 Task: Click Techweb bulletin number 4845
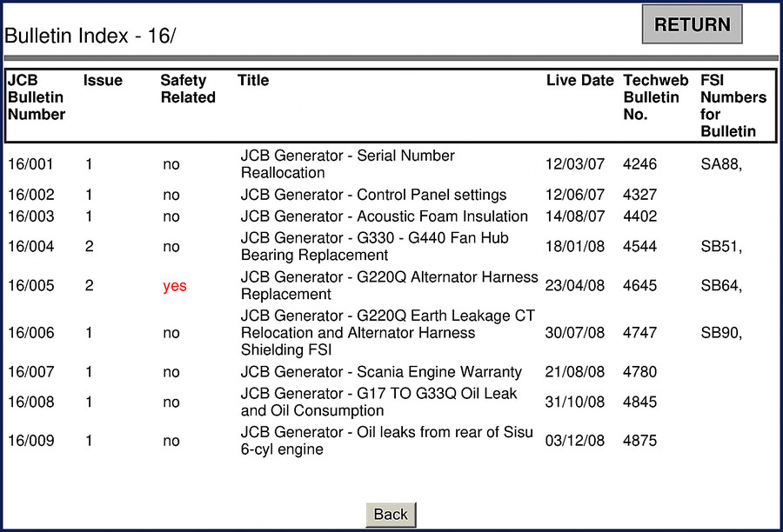tap(639, 402)
